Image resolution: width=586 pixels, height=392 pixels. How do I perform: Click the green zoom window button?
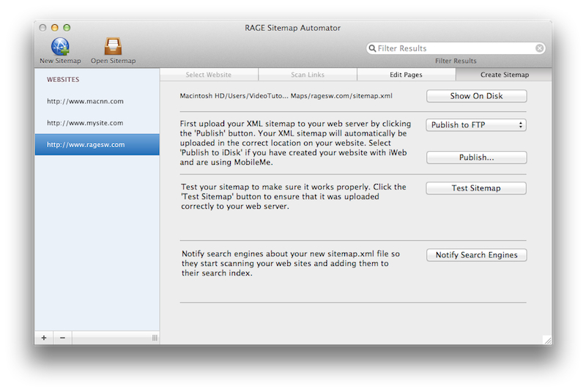click(67, 28)
